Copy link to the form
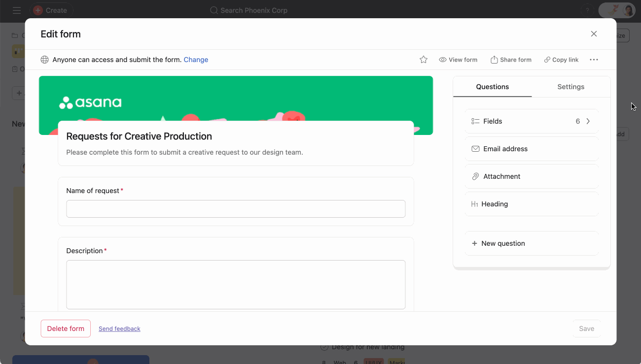641x364 pixels. click(561, 59)
